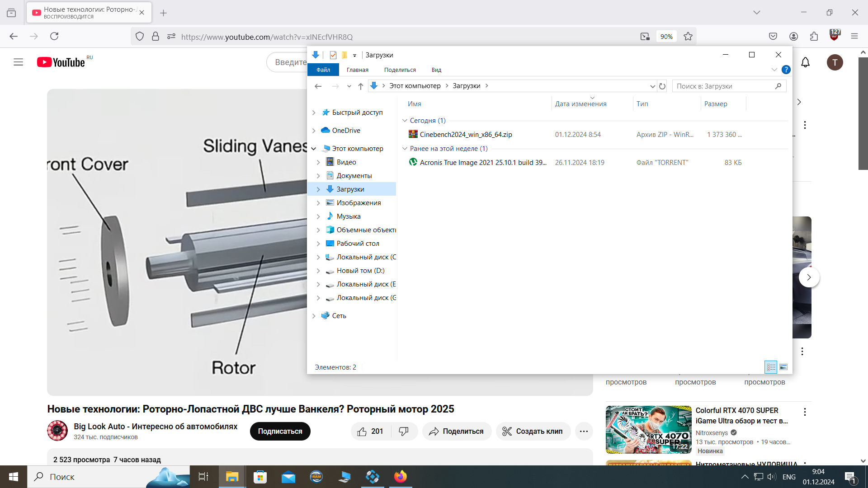The height and width of the screenshot is (488, 868).
Task: Collapse the Сегодня file group
Action: [405, 121]
